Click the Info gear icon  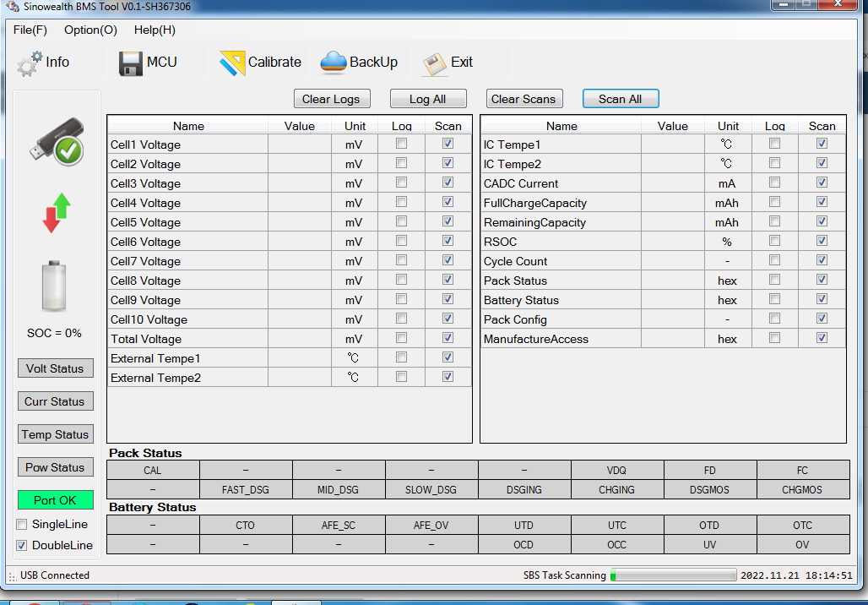point(30,63)
